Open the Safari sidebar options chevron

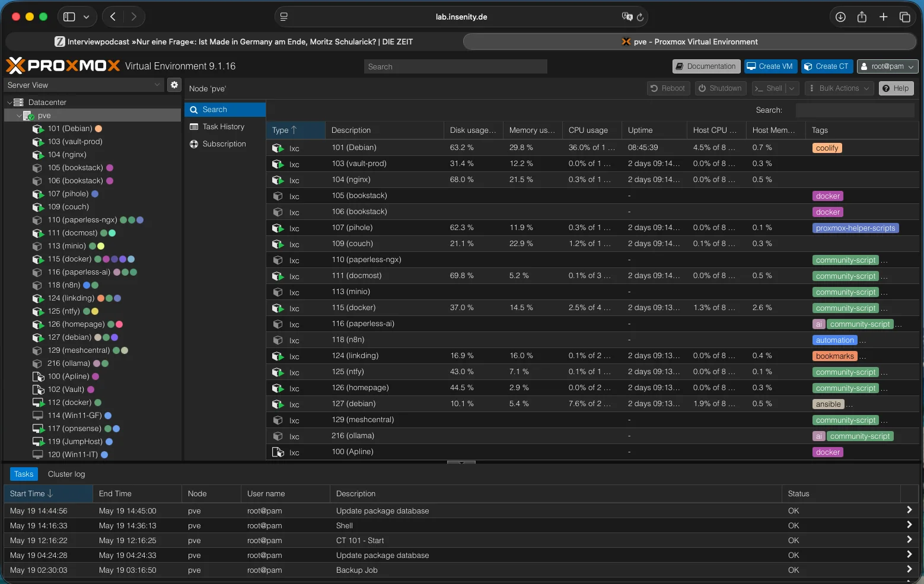point(86,17)
